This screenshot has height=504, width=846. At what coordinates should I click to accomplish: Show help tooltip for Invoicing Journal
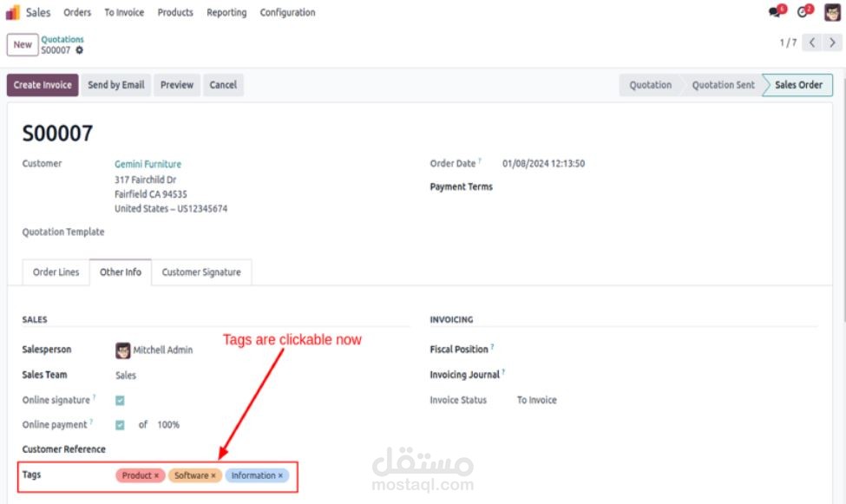click(503, 372)
